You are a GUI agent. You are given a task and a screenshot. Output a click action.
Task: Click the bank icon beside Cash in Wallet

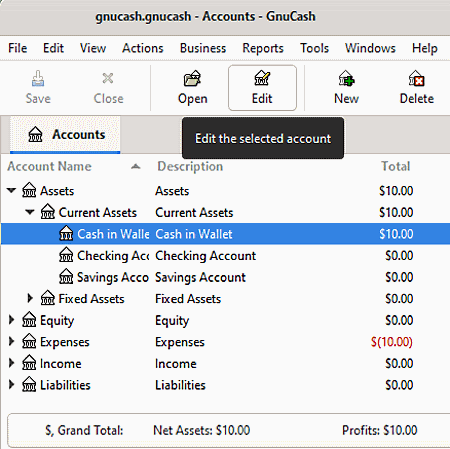point(66,233)
